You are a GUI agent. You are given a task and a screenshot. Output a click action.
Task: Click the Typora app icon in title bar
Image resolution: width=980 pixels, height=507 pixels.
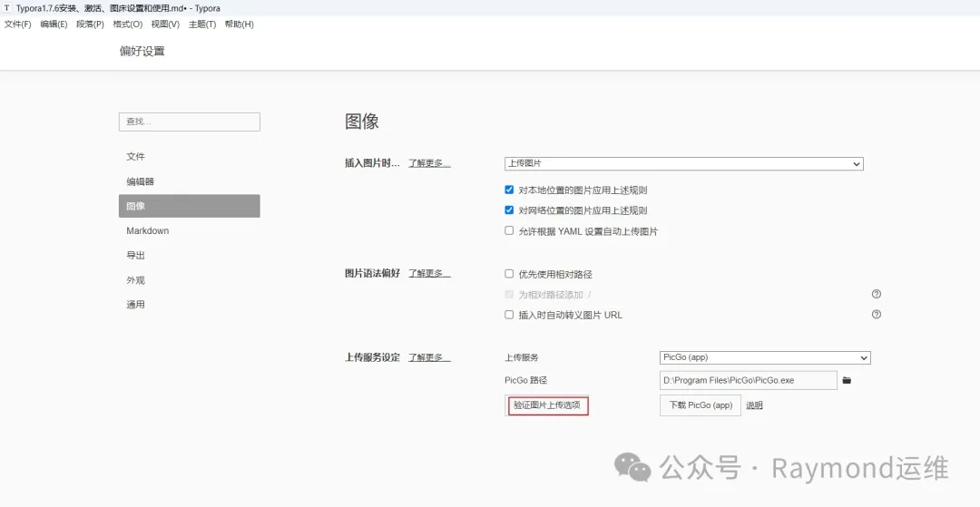pyautogui.click(x=7, y=8)
